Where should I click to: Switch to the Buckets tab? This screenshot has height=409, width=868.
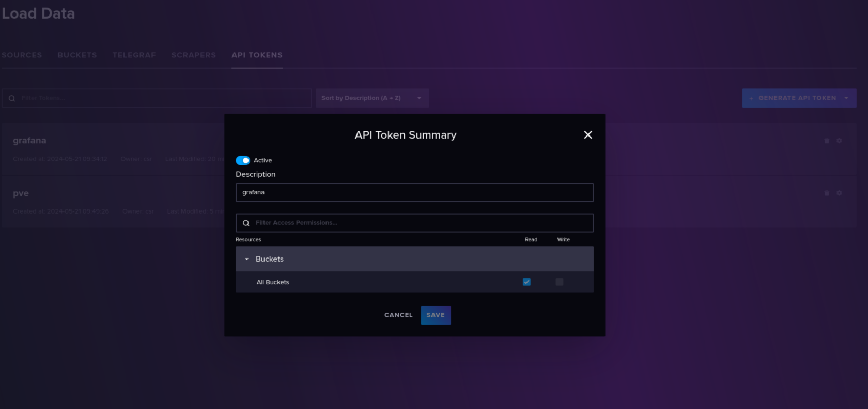[77, 55]
